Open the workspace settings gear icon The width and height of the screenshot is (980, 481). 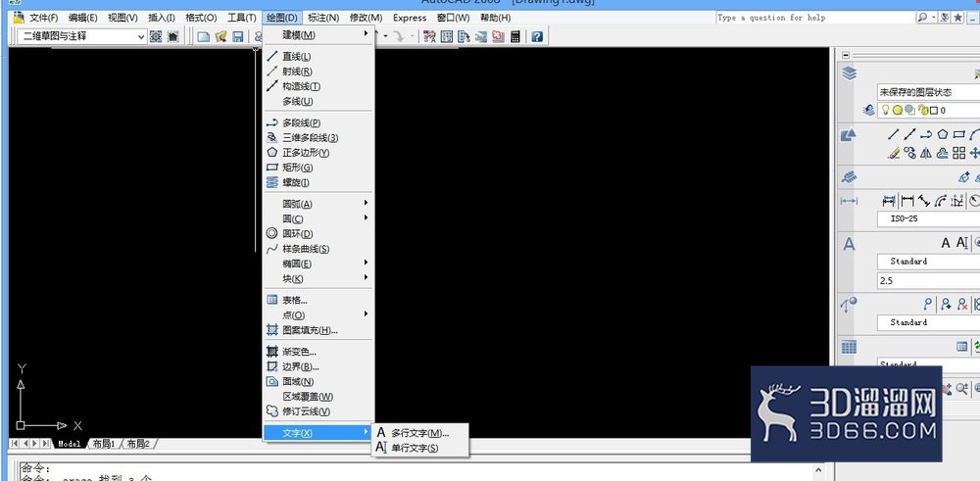coord(156,36)
